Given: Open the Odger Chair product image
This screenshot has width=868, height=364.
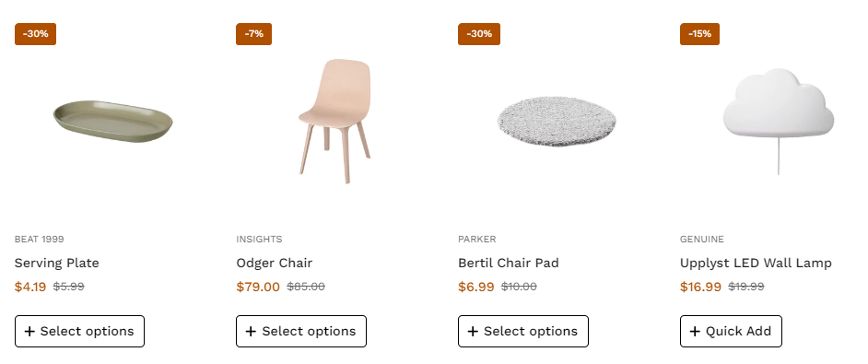Looking at the screenshot, I should (334, 121).
